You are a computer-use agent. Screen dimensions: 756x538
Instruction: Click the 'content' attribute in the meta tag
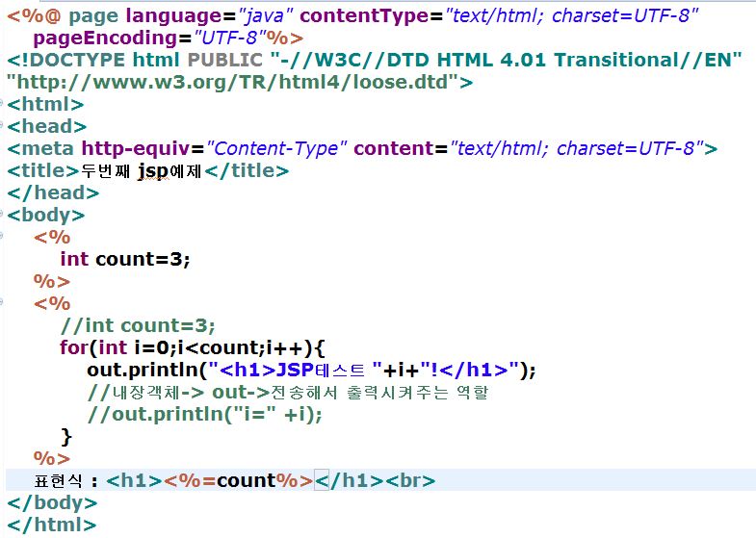394,149
